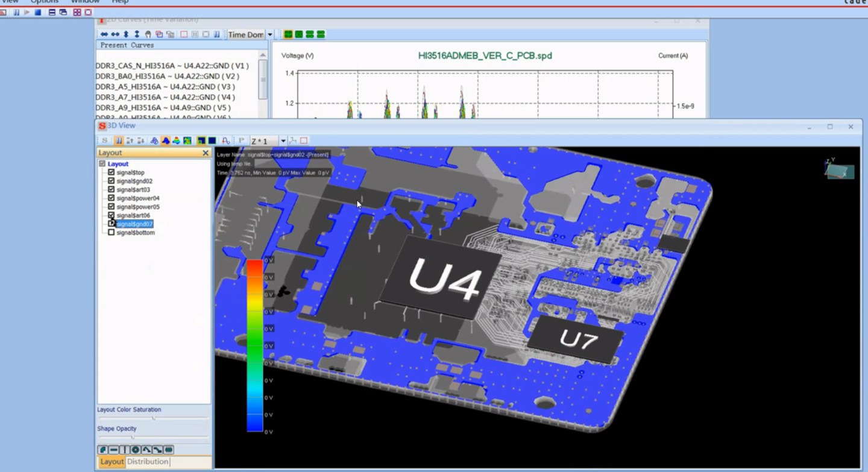Toggle the via circle shape filter icon
The height and width of the screenshot is (472, 868).
136,450
